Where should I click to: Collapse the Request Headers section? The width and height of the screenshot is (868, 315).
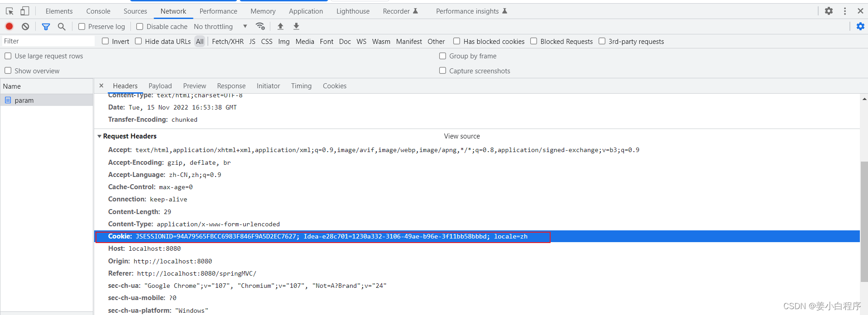click(99, 136)
